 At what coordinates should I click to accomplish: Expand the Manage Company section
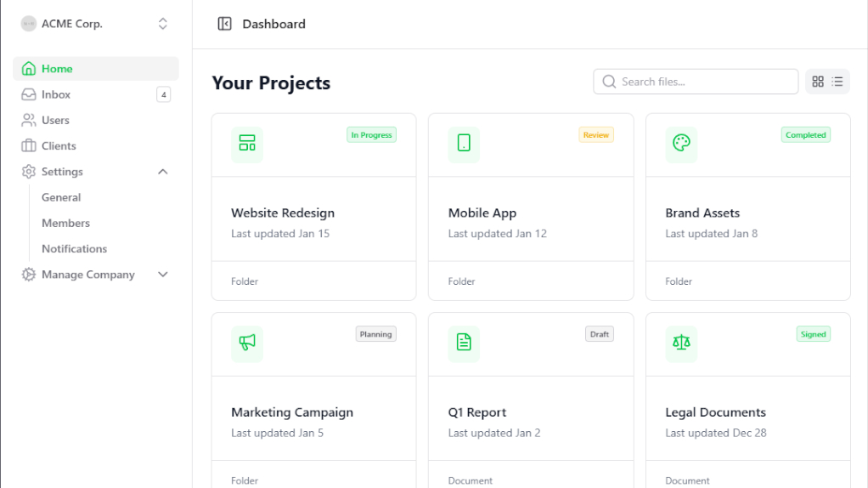pyautogui.click(x=163, y=275)
